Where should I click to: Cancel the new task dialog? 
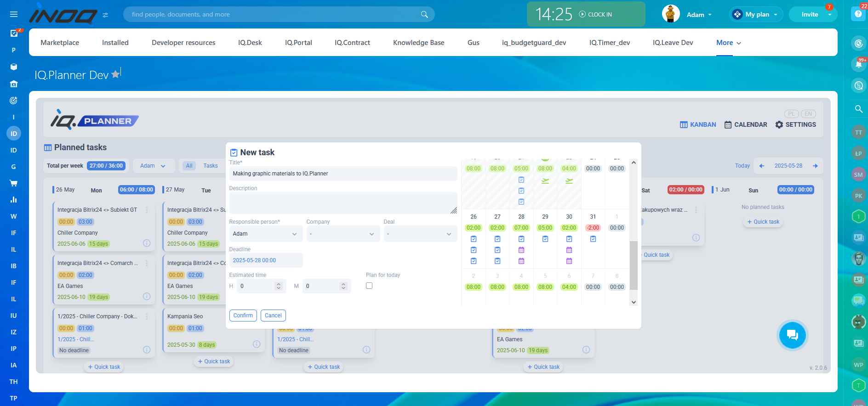(273, 316)
